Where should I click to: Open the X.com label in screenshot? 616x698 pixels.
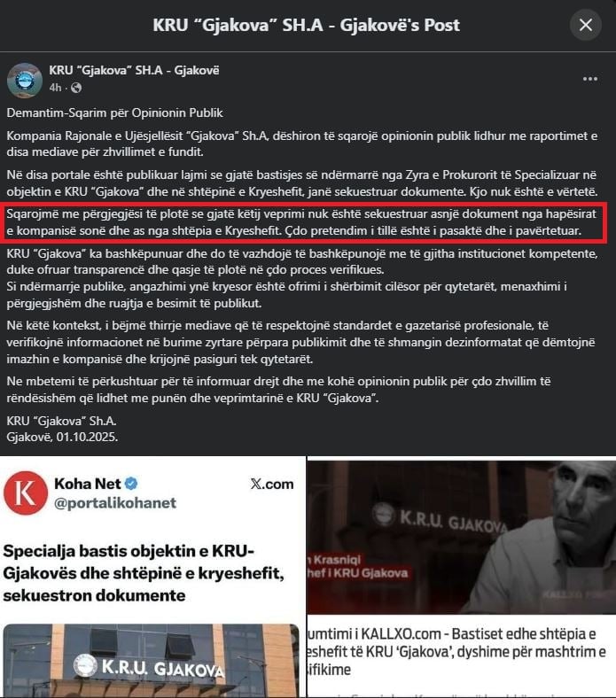click(272, 484)
